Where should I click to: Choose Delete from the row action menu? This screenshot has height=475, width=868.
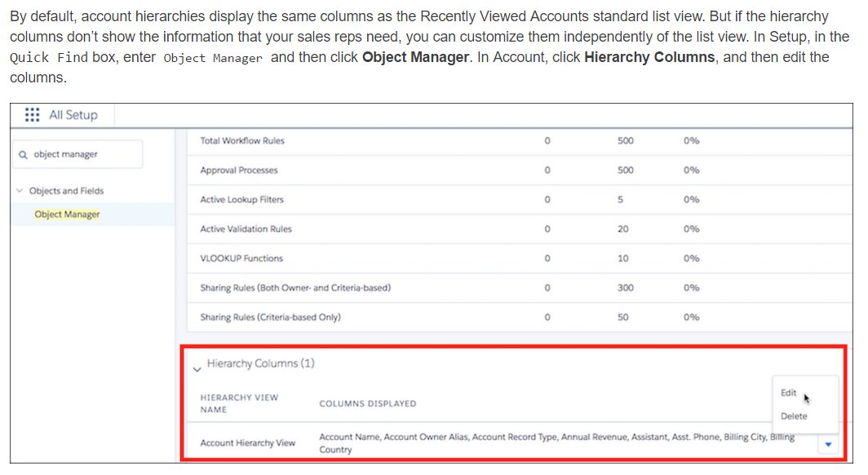[x=794, y=416]
